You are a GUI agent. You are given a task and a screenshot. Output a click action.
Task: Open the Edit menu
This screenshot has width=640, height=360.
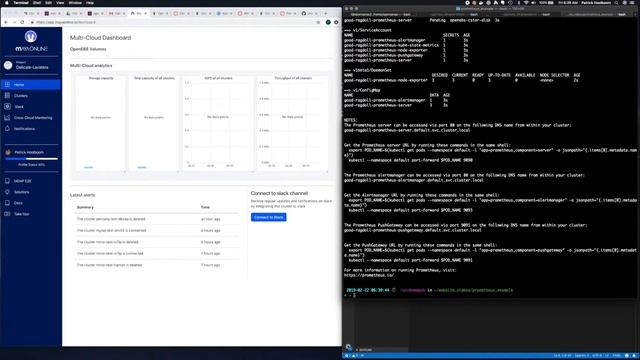click(x=49, y=2)
